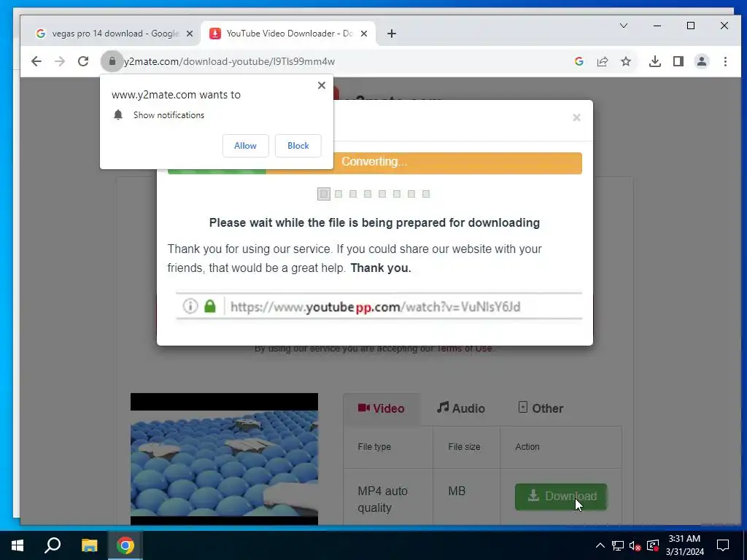Switch to the Audio tab

(x=461, y=408)
